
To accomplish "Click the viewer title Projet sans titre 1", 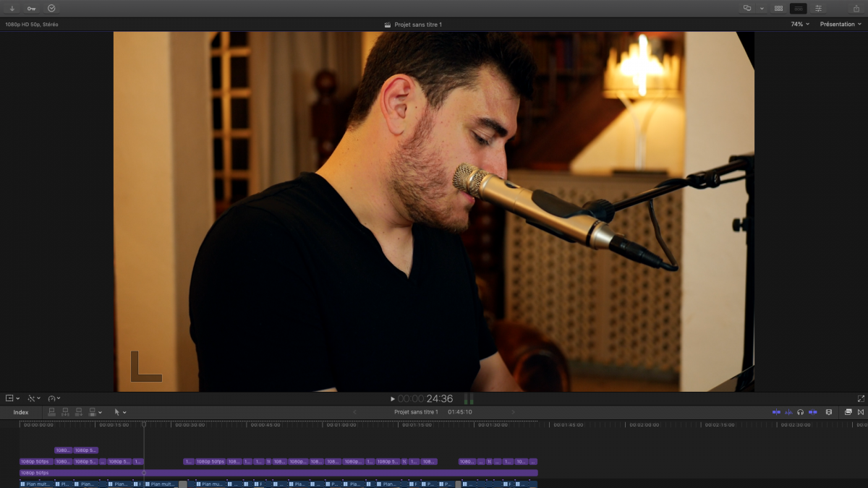I will coord(418,25).
